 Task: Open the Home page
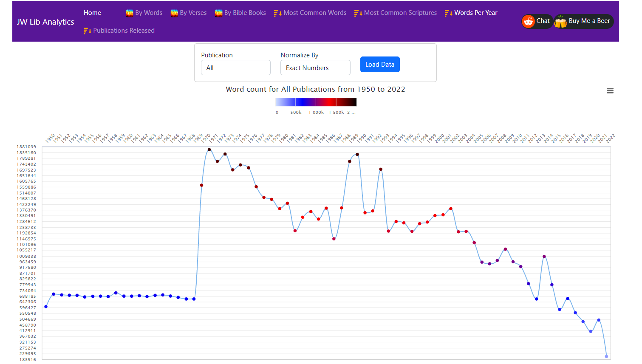pos(92,13)
